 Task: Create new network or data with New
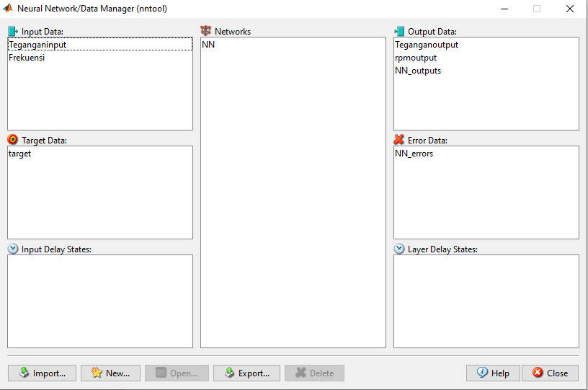[x=111, y=373]
